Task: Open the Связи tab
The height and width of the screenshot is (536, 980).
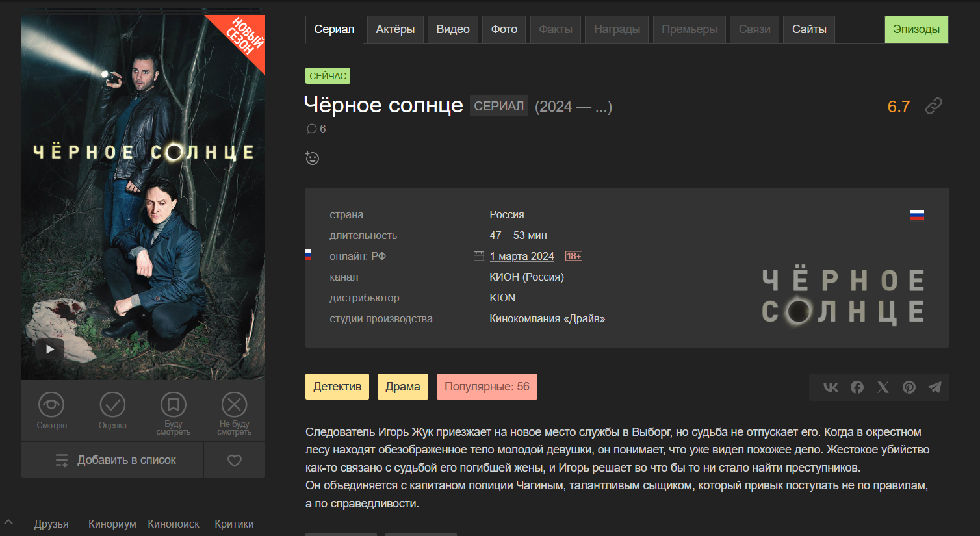Action: coord(754,29)
